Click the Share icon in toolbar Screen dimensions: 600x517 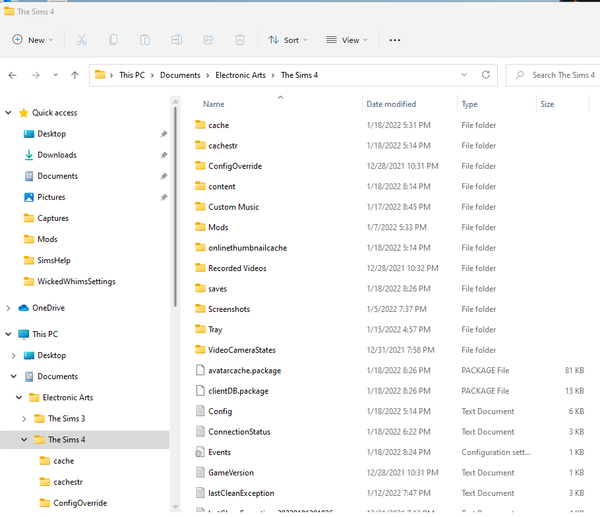click(x=208, y=40)
